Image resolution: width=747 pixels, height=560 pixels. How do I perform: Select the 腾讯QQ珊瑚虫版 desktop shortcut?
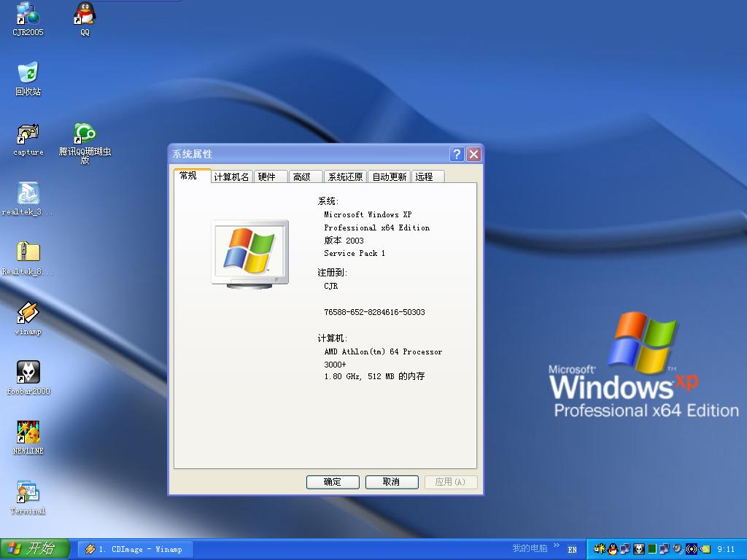pyautogui.click(x=85, y=144)
